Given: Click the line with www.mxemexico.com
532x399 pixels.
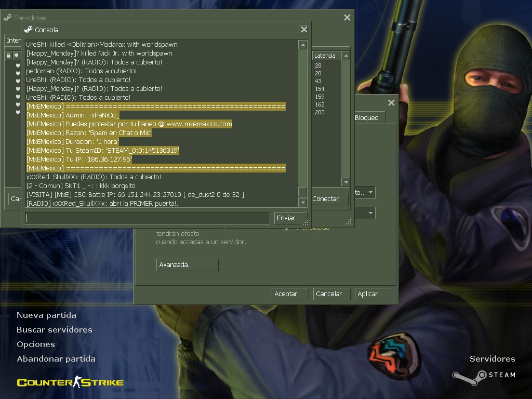Looking at the screenshot, I should click(129, 124).
